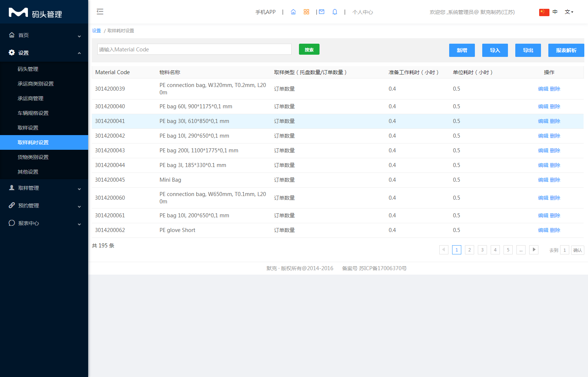Screen dimensions: 588x377
Task: Click the collapse sidebar hamburger icon
Action: pos(100,12)
